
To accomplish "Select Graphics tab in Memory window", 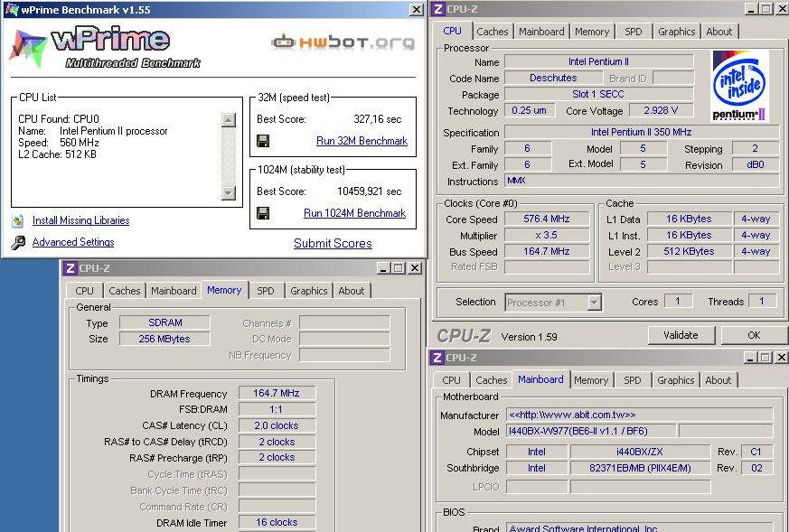I will pos(308,291).
